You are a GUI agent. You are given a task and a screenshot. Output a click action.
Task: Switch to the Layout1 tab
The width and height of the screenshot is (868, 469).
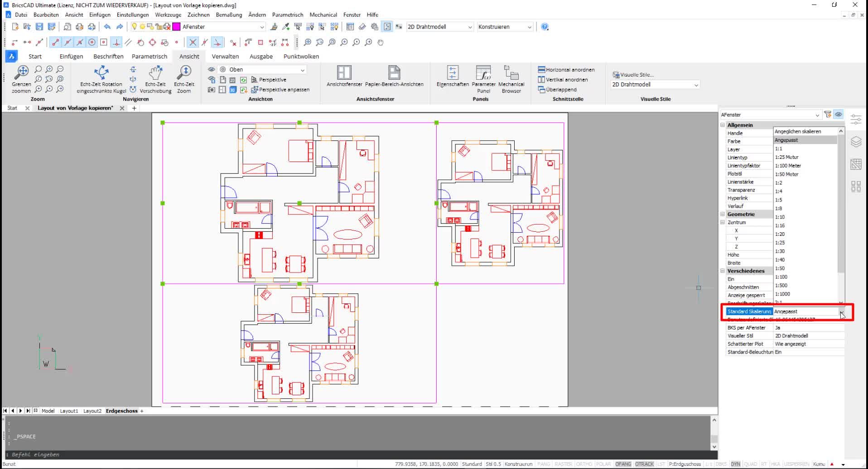point(69,411)
